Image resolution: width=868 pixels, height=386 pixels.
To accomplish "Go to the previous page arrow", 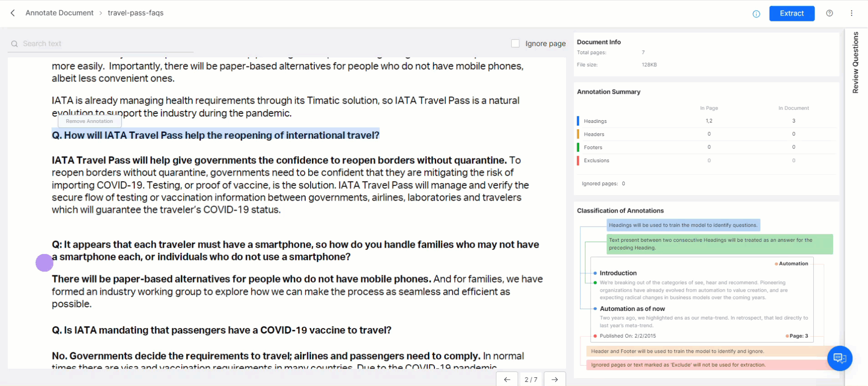I will pos(507,379).
